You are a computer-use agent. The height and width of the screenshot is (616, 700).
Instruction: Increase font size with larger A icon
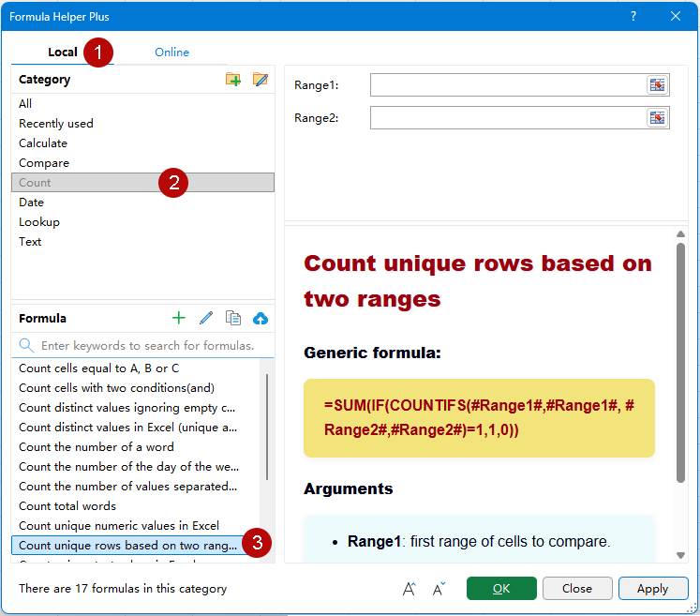tap(409, 589)
